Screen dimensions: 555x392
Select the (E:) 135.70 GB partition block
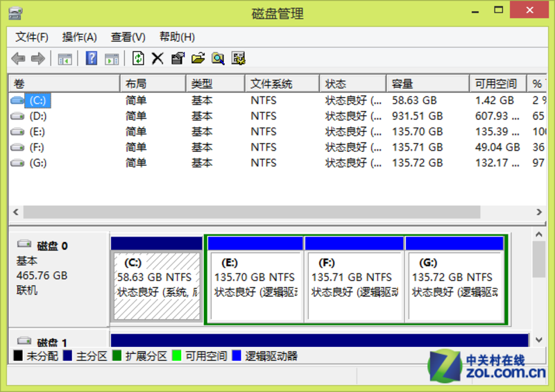(255, 279)
